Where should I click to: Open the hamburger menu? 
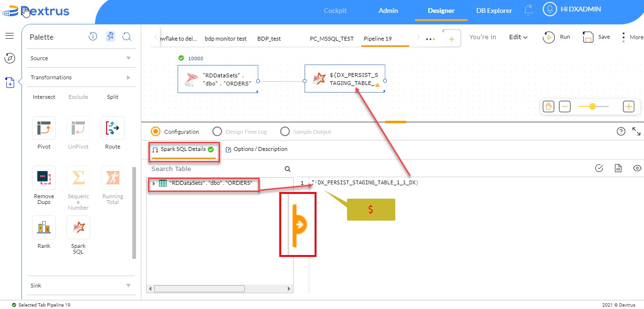(x=10, y=36)
